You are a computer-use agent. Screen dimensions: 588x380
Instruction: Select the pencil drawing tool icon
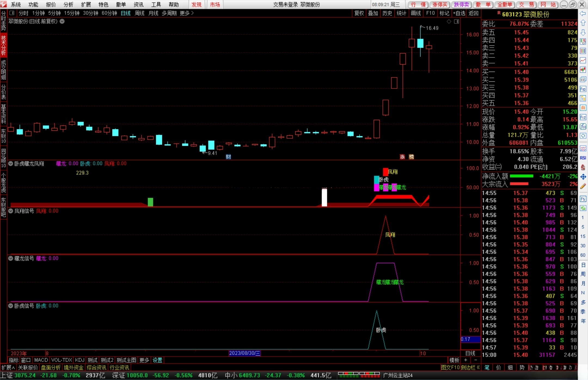(583, 186)
